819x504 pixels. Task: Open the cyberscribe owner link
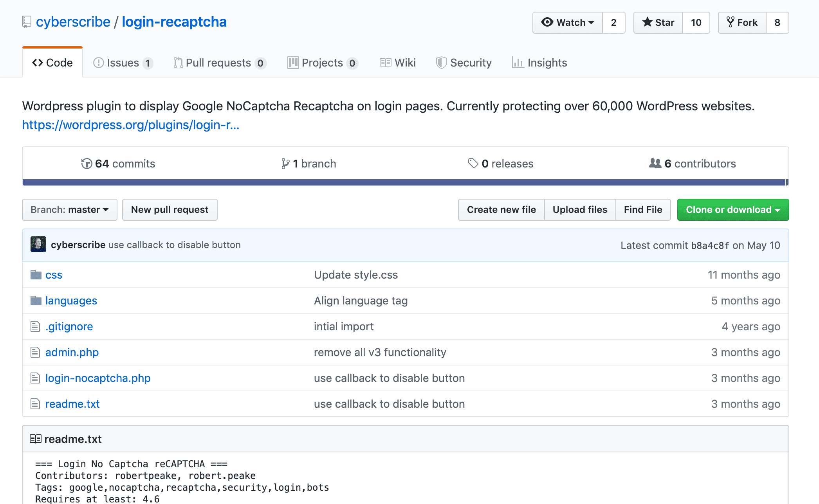(73, 22)
